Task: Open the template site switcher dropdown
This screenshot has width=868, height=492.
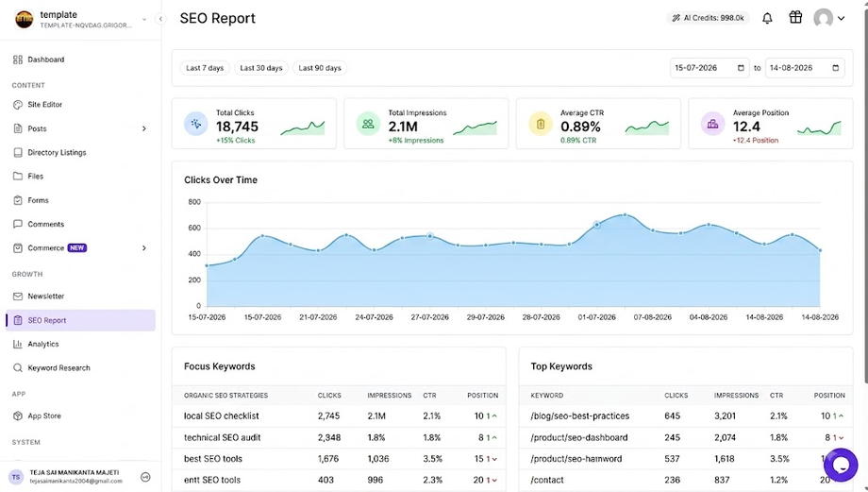Action: click(144, 20)
